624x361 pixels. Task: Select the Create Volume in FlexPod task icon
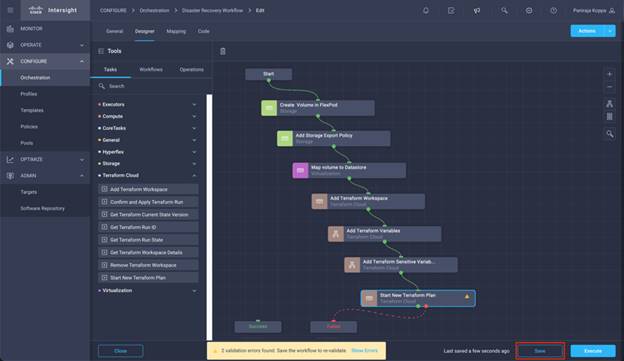tap(269, 108)
